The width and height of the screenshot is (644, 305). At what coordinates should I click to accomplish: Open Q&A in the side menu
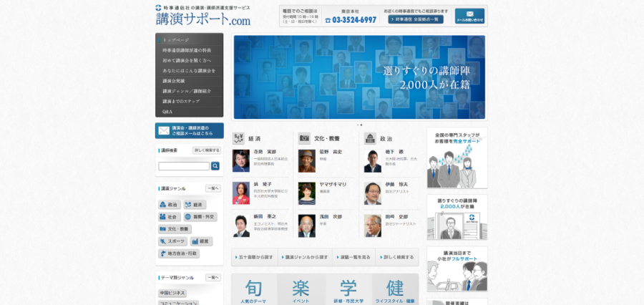click(190, 112)
